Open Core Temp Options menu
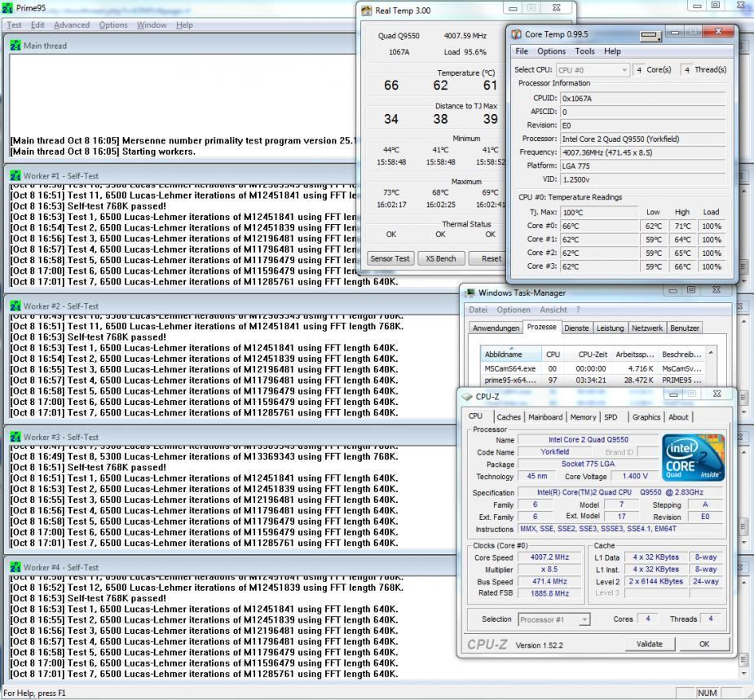The image size is (754, 700). [x=551, y=51]
